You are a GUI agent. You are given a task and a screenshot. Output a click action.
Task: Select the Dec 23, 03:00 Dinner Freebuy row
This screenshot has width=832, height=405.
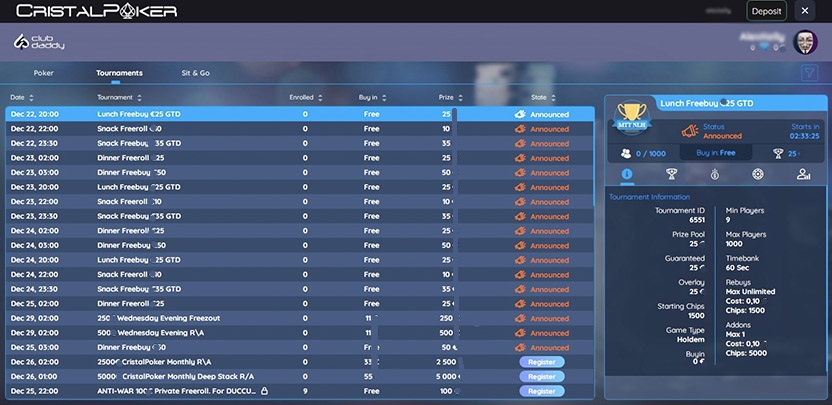(300, 173)
